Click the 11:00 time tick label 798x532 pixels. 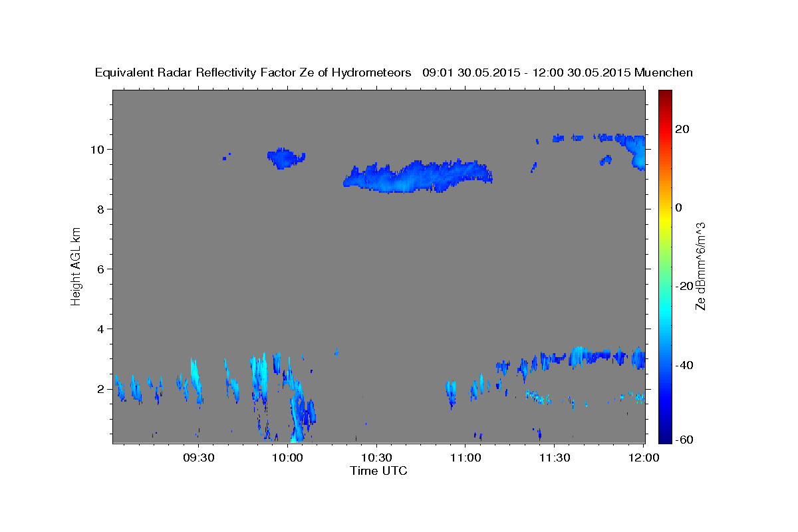pos(466,458)
